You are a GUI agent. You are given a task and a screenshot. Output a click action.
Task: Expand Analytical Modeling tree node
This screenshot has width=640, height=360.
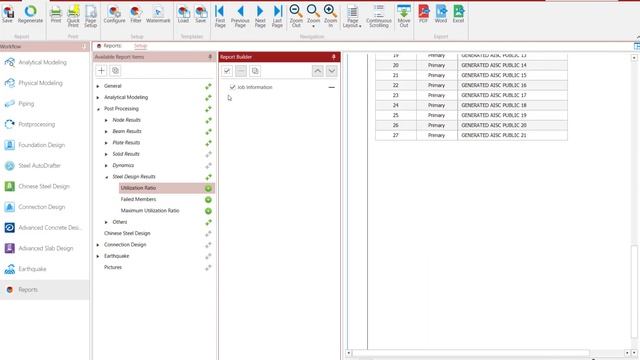tap(98, 98)
